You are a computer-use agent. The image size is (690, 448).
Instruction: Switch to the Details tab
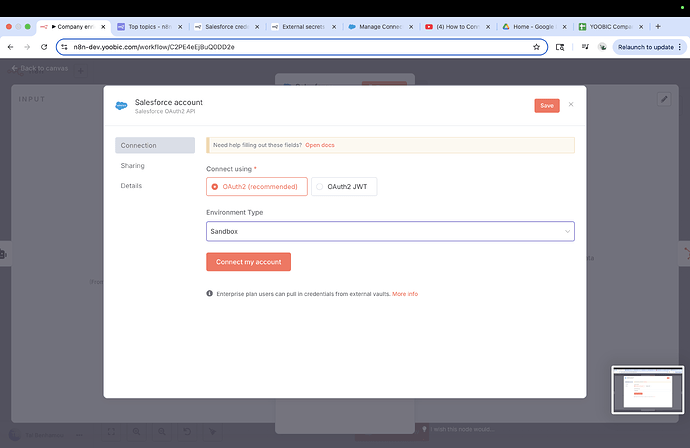pyautogui.click(x=131, y=186)
